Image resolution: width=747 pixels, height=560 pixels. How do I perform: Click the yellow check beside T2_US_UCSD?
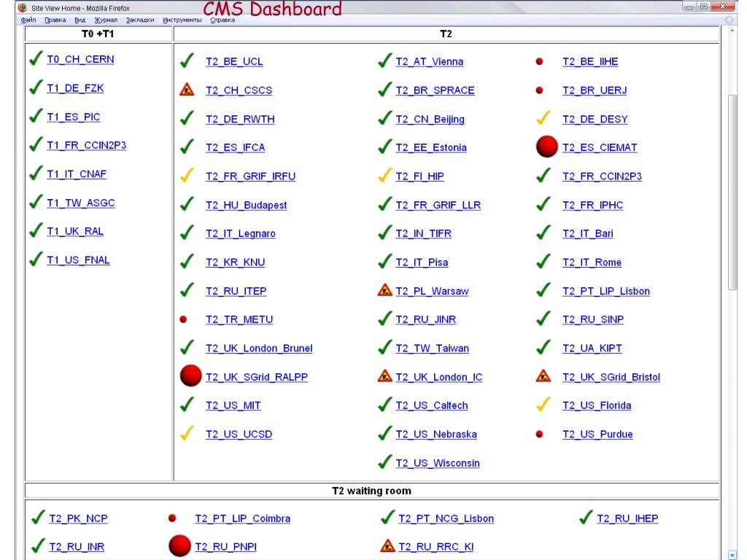pyautogui.click(x=187, y=433)
